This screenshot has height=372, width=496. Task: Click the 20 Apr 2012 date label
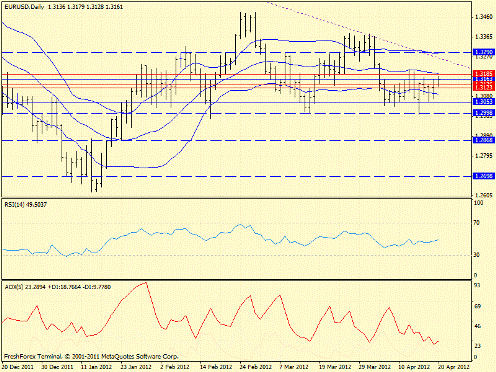click(x=454, y=367)
